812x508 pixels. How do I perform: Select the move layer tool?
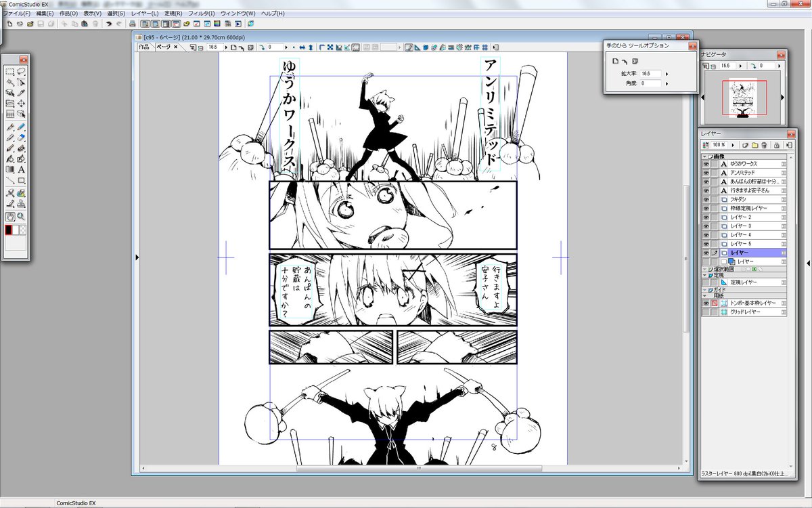click(21, 104)
